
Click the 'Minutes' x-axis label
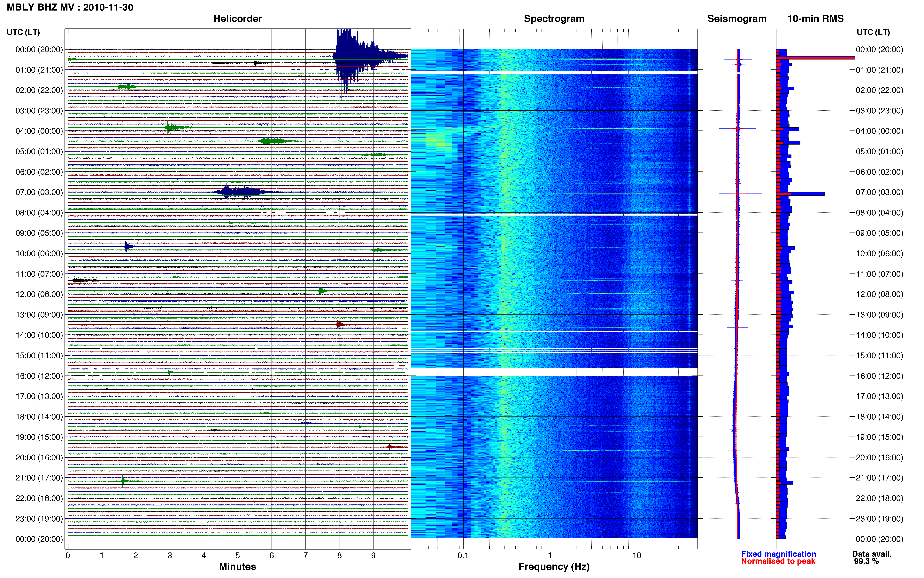[x=237, y=566]
